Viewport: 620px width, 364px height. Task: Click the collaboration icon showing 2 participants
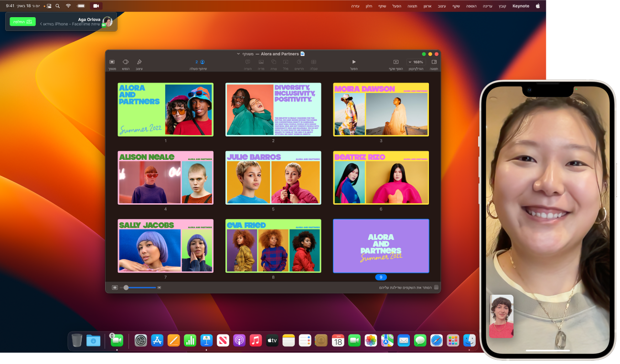[x=199, y=62]
